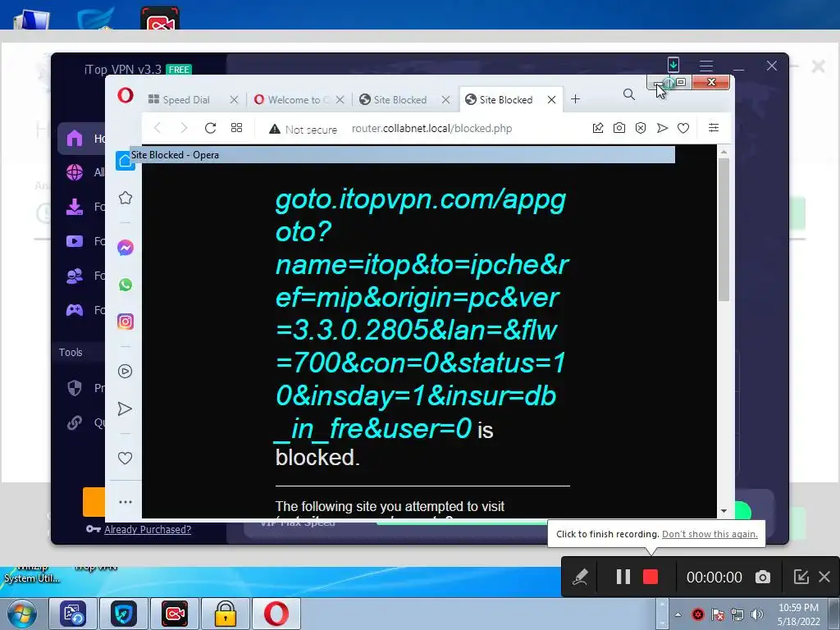Click the Not secure warning badge
The width and height of the screenshot is (840, 630).
pyautogui.click(x=304, y=129)
